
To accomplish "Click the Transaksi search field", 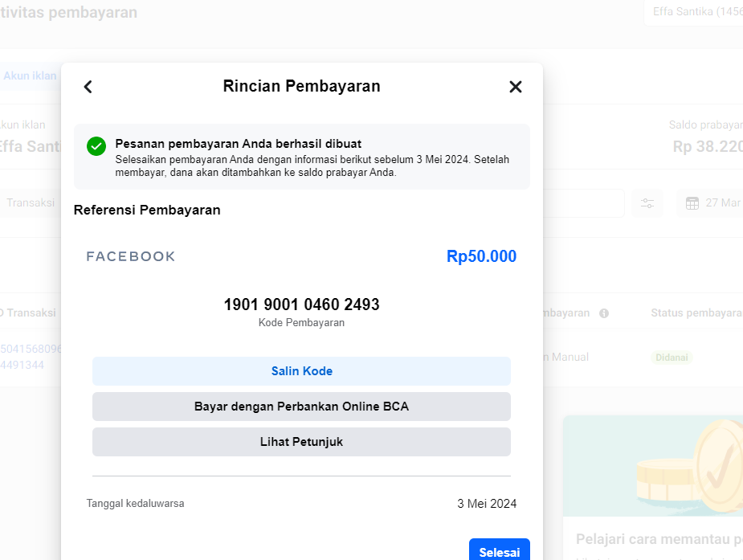I will [31, 202].
